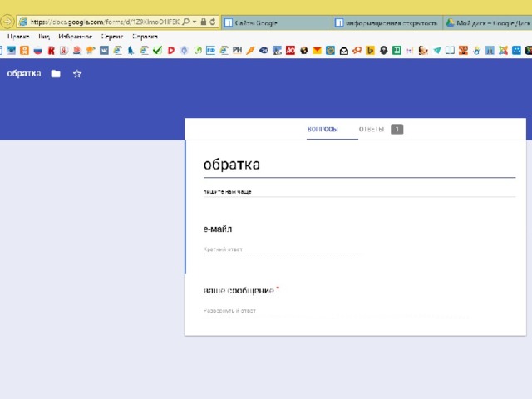Open the Справка menu
532x399 pixels.
[x=145, y=37]
